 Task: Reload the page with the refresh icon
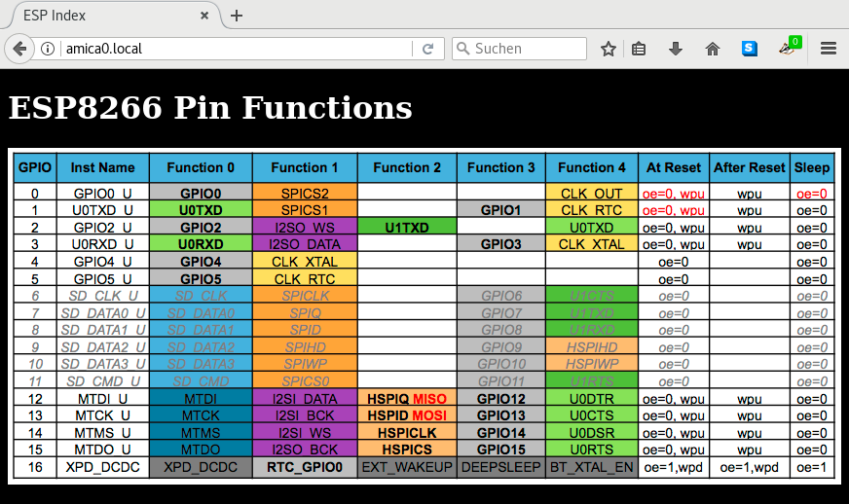click(427, 49)
